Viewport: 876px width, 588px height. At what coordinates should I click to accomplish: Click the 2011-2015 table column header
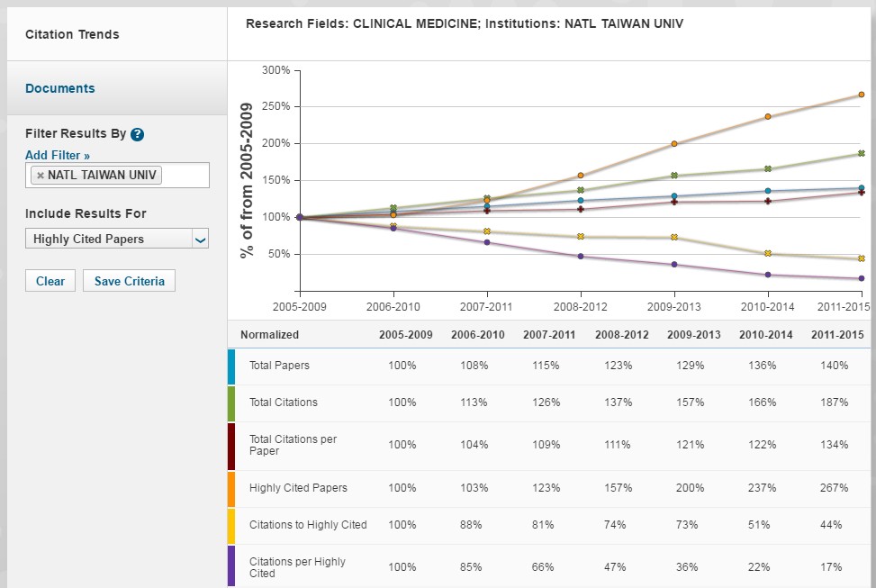[x=837, y=335]
